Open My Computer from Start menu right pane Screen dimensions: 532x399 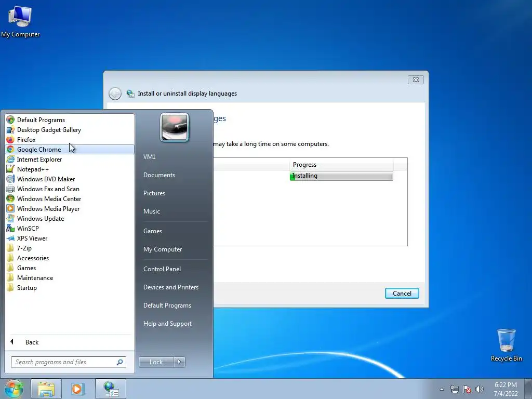pyautogui.click(x=174, y=249)
